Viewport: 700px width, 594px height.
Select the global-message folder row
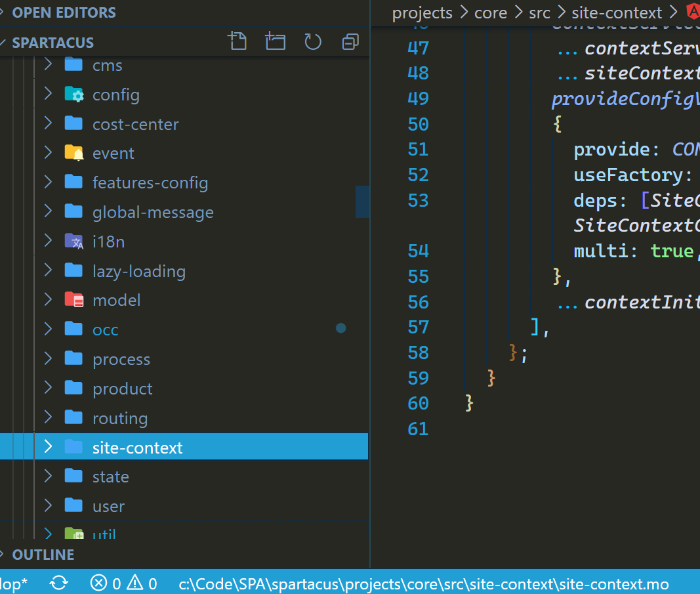pos(184,212)
